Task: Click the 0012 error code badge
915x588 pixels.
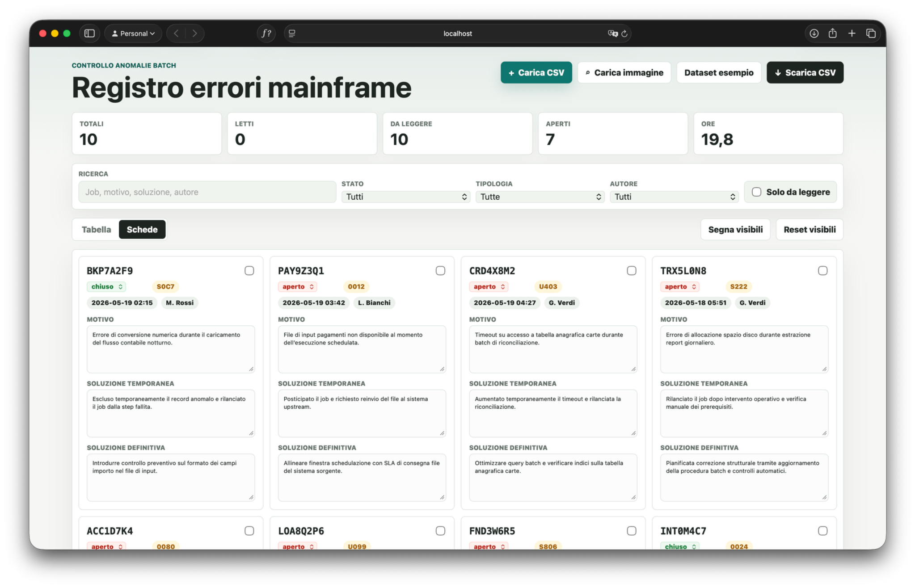Action: point(356,286)
